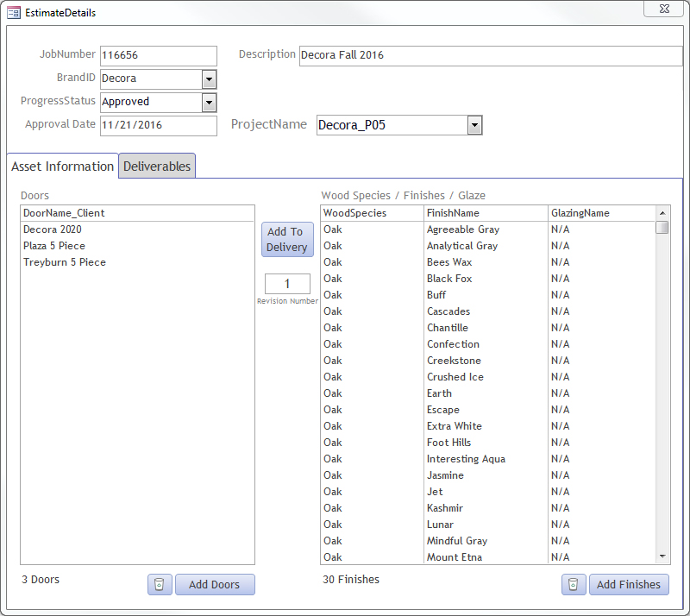The width and height of the screenshot is (690, 616).
Task: Click the Decora value in BrandID box
Action: 119,79
